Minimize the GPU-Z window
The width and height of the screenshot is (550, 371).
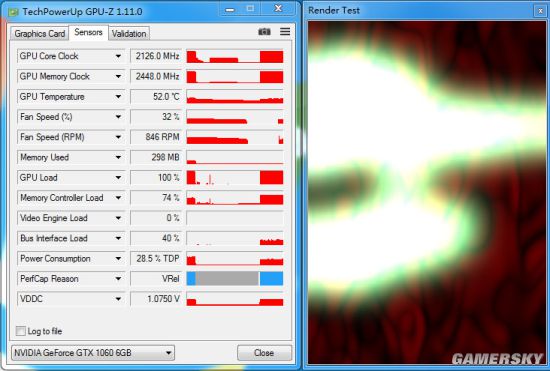click(230, 9)
